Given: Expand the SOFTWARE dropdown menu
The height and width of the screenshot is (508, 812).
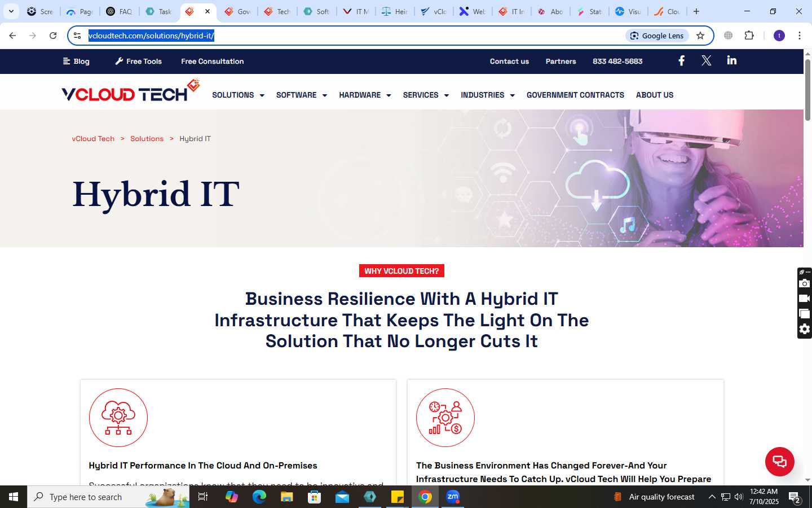Looking at the screenshot, I should (x=301, y=95).
